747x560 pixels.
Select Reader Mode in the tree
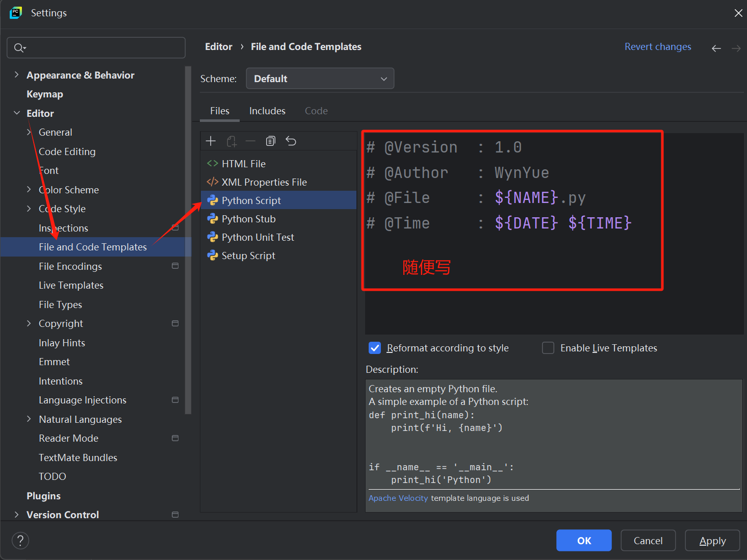(x=68, y=438)
